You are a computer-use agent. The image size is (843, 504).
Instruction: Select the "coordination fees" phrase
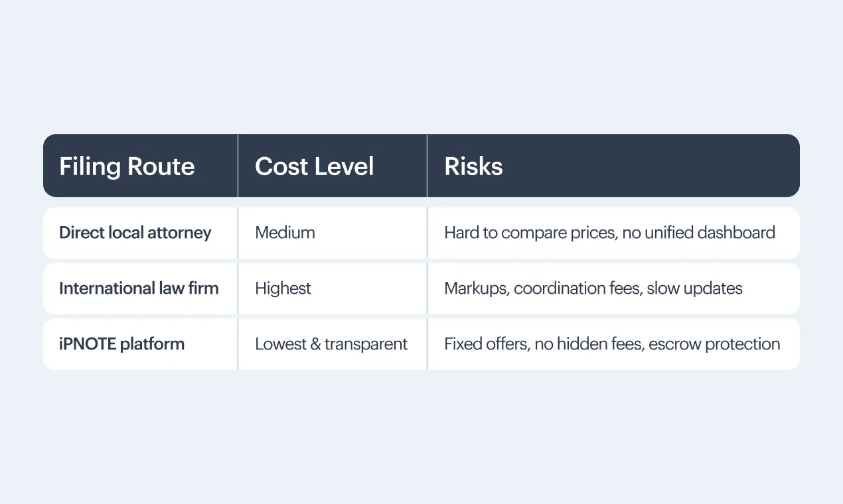[577, 288]
